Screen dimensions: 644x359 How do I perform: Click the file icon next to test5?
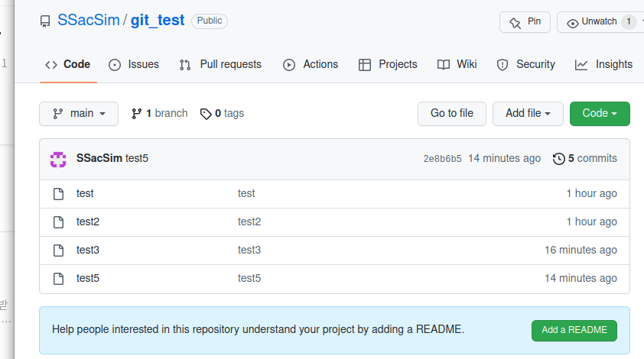(58, 279)
